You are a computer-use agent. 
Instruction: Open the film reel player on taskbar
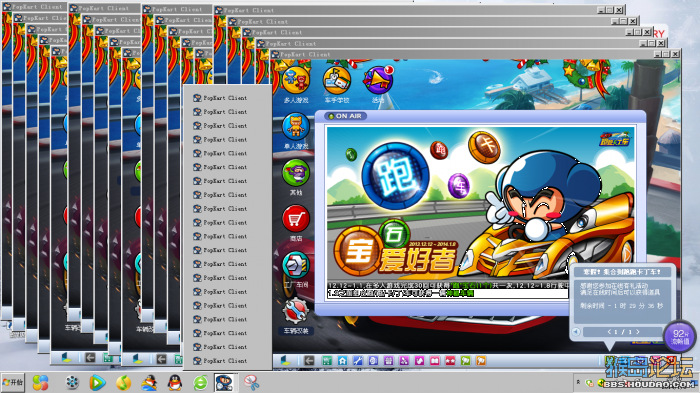pyautogui.click(x=71, y=383)
